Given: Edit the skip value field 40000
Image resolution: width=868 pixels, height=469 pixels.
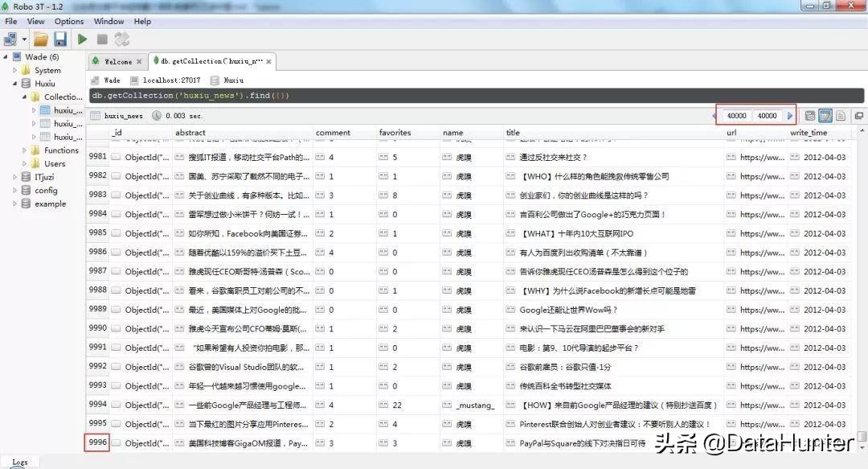Looking at the screenshot, I should pos(735,116).
